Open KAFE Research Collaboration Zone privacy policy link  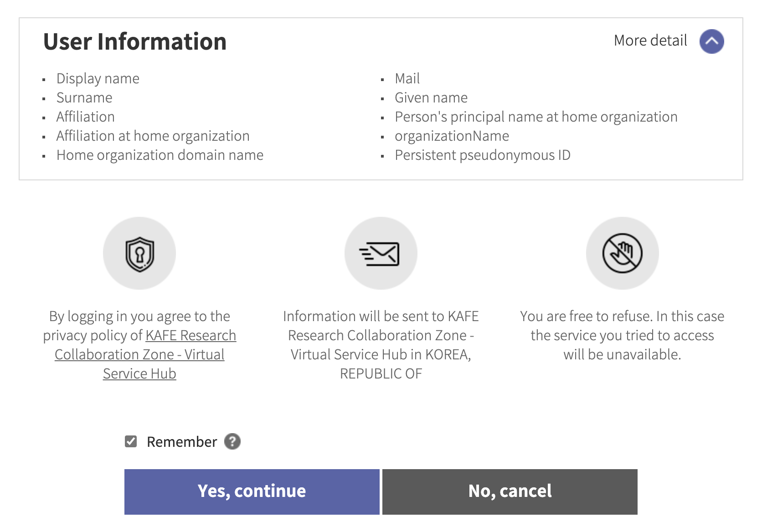pyautogui.click(x=139, y=354)
